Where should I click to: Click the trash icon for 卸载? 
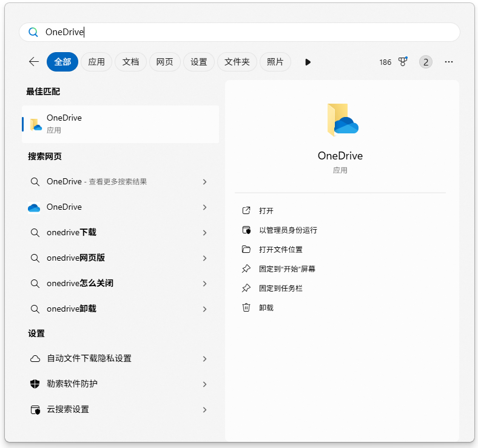click(x=246, y=307)
